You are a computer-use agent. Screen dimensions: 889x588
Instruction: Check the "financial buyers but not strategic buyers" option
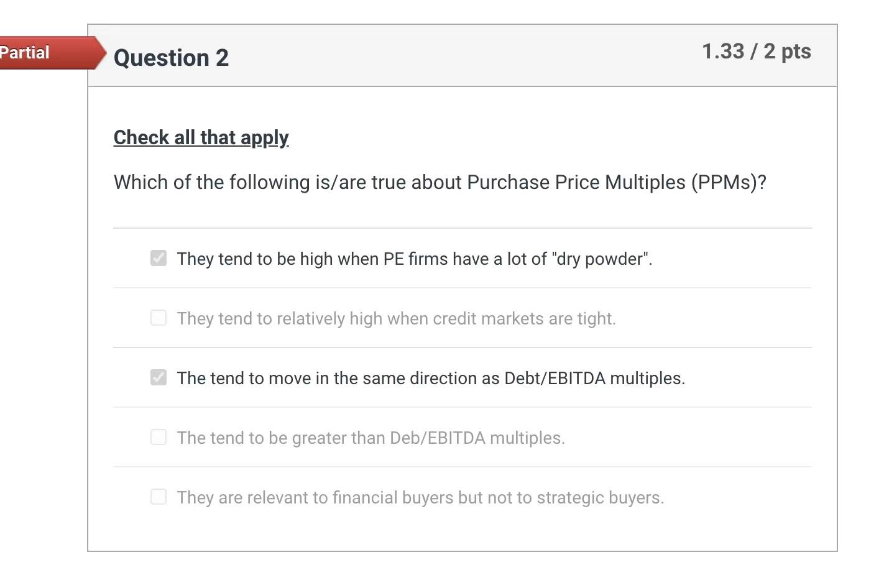159,497
